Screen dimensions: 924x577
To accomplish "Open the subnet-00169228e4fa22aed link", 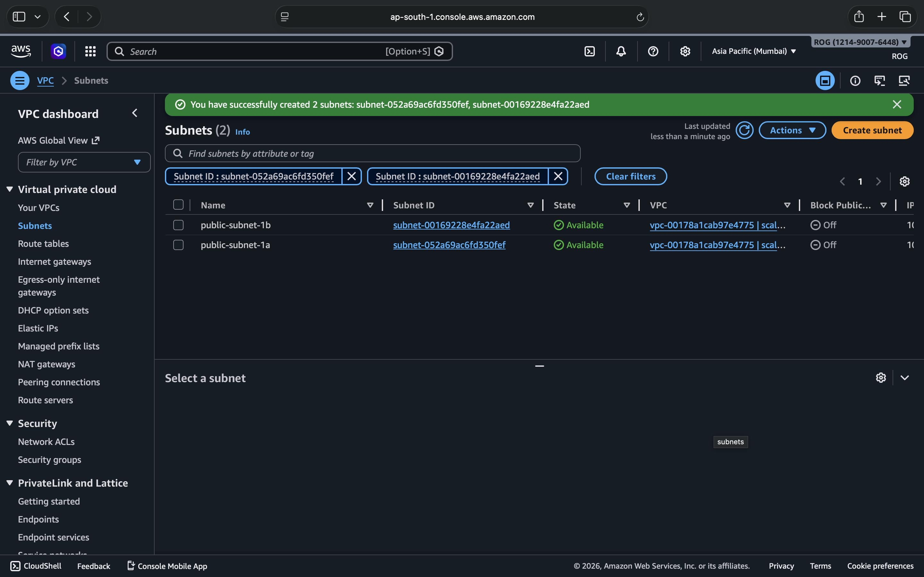I will point(451,225).
